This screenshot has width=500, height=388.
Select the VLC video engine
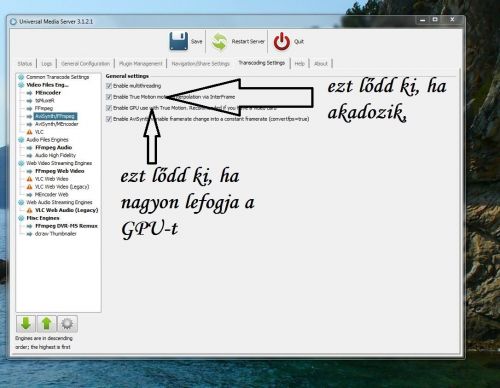[39, 132]
